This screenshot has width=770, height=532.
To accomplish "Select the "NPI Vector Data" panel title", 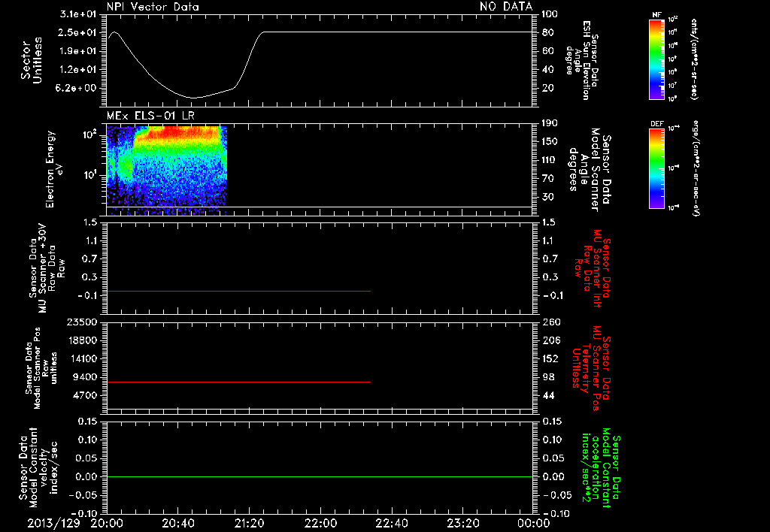I will (153, 7).
